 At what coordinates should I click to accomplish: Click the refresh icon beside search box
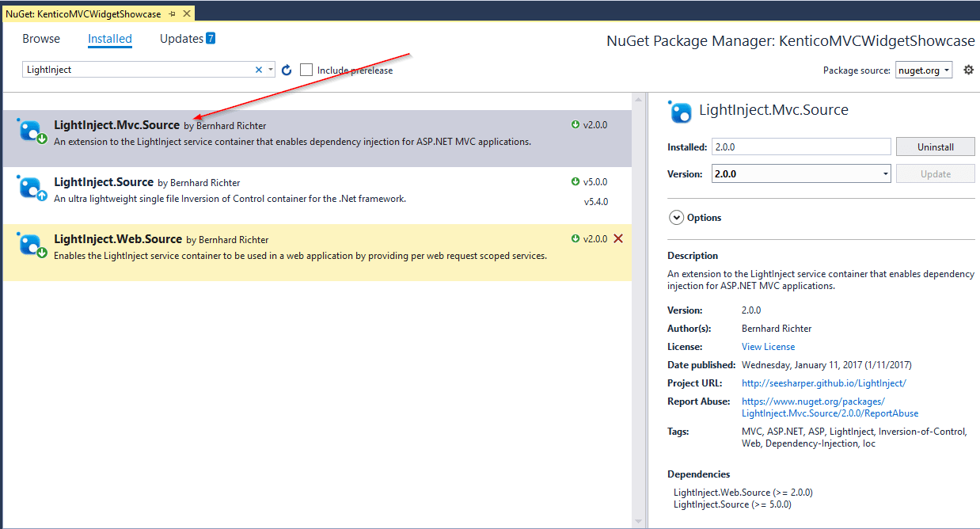tap(287, 70)
